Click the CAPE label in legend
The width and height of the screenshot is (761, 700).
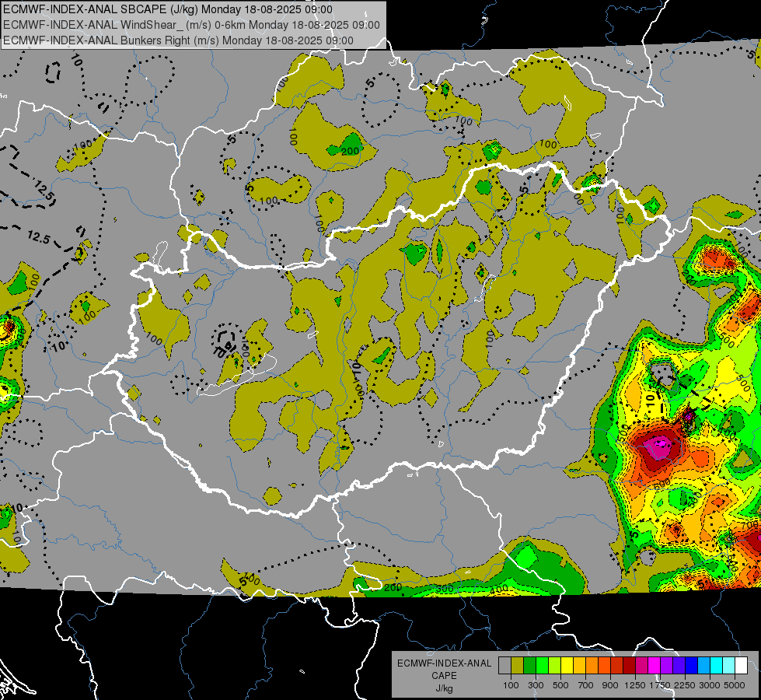pos(444,676)
